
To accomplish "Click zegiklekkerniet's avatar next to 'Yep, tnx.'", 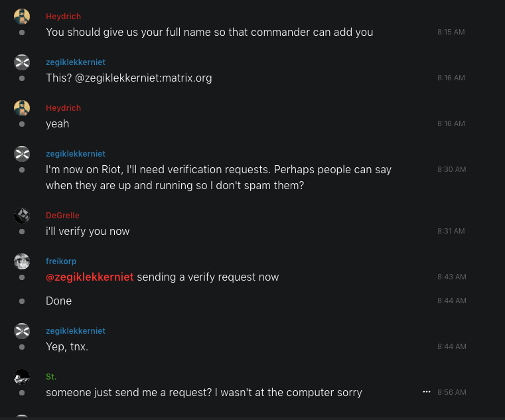I will [22, 330].
